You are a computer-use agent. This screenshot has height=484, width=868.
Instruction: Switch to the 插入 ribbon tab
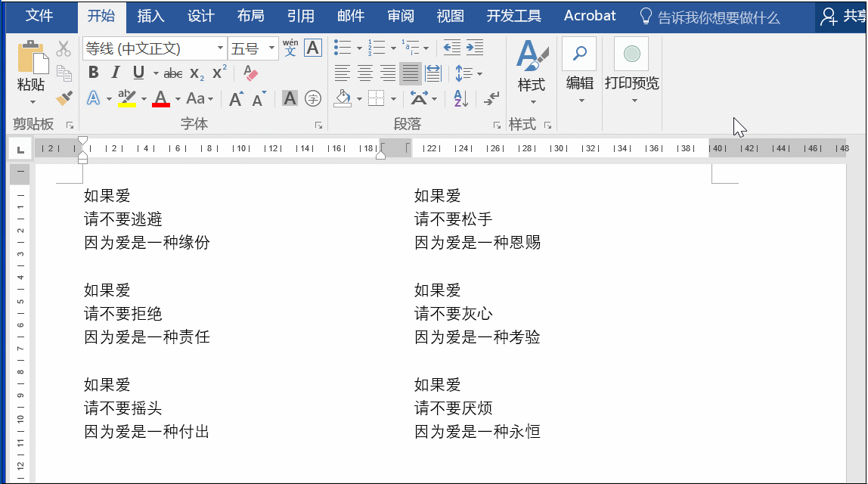[150, 16]
